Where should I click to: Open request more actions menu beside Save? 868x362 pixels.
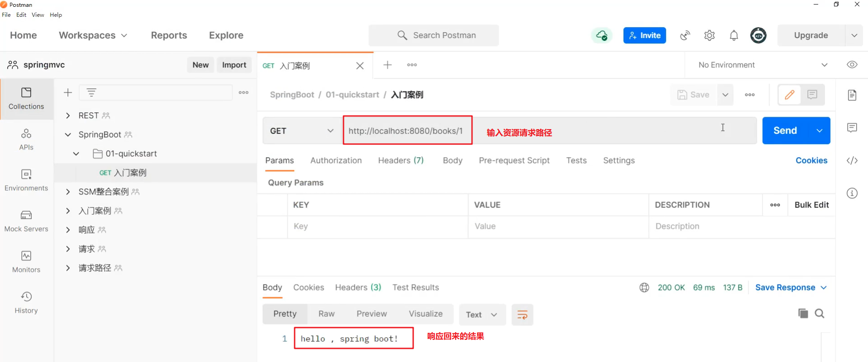tap(750, 95)
